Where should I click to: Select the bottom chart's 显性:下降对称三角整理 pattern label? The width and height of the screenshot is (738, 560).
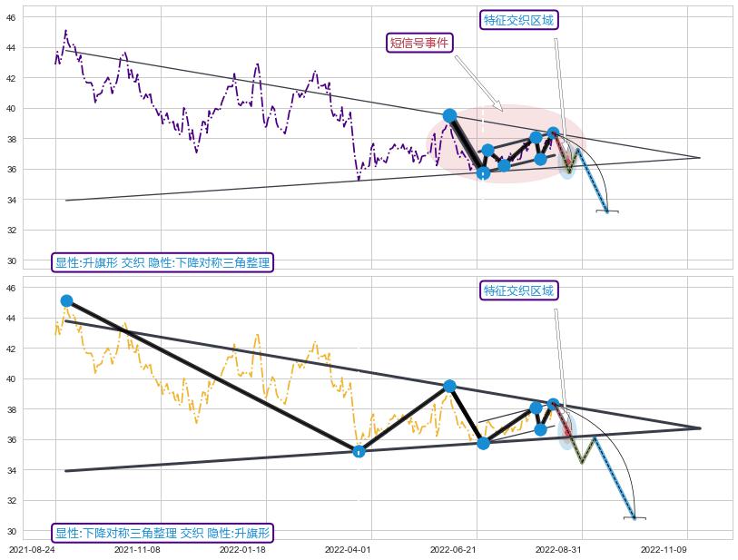162,533
